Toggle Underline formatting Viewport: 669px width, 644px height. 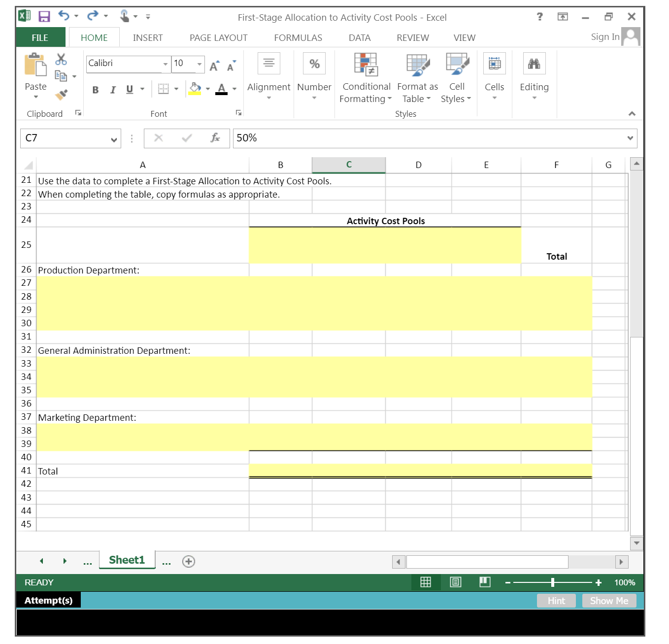tap(130, 90)
